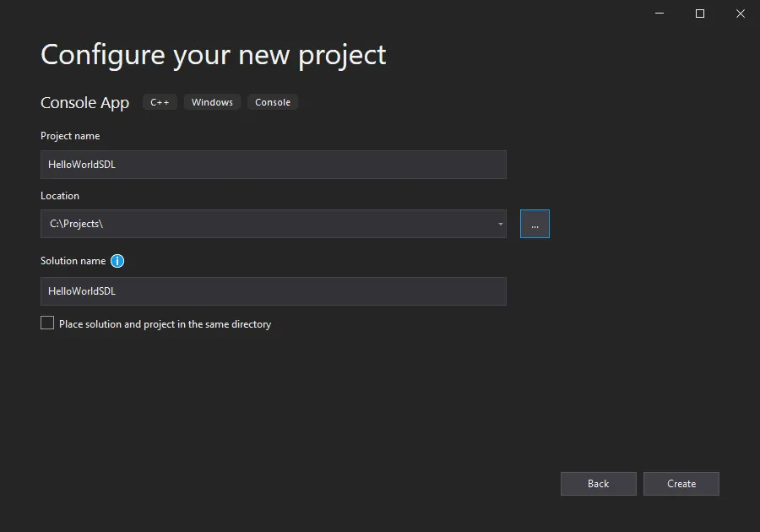
Task: Maximize the project configuration window
Action: [x=700, y=14]
